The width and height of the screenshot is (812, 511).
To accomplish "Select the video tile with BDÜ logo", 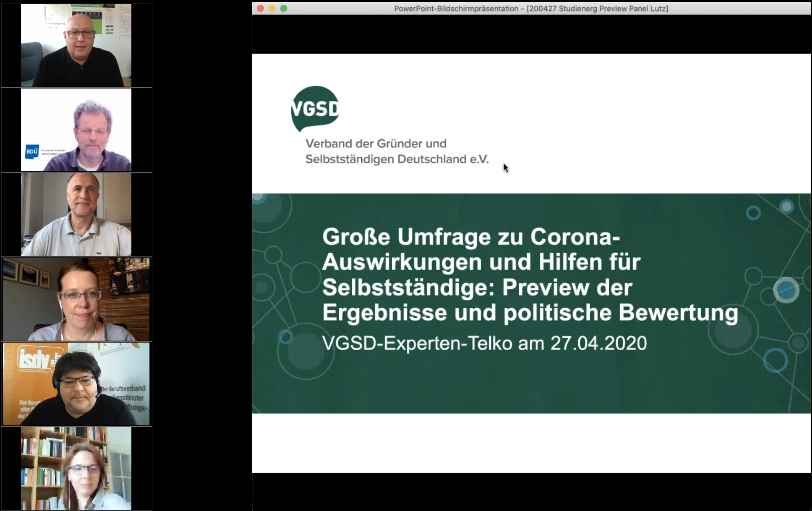I will coord(77,130).
